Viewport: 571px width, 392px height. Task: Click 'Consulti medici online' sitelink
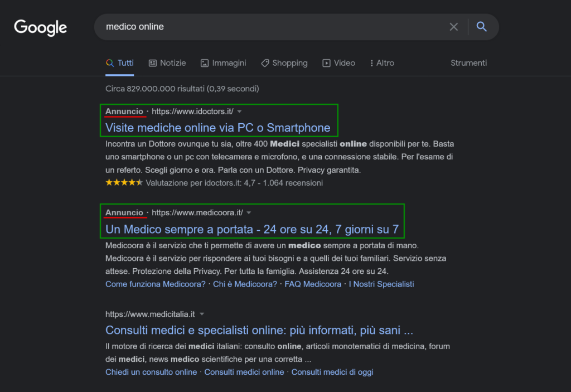[244, 372]
